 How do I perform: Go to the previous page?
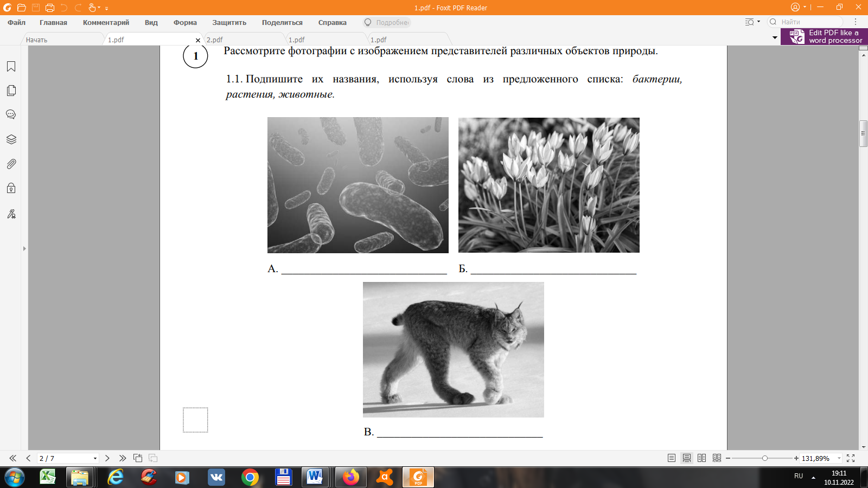click(28, 458)
